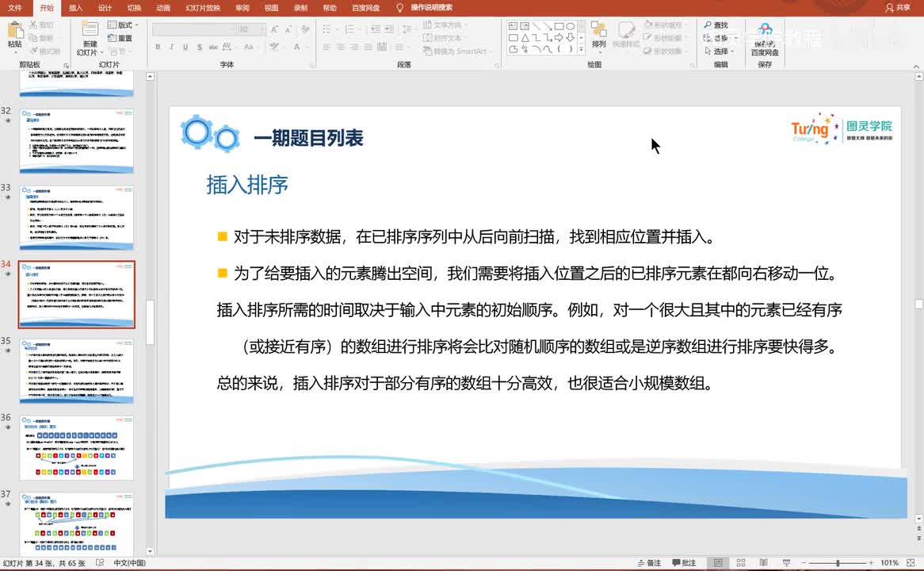The height and width of the screenshot is (571, 924).
Task: Open the Select (选择) dropdown
Action: (720, 52)
